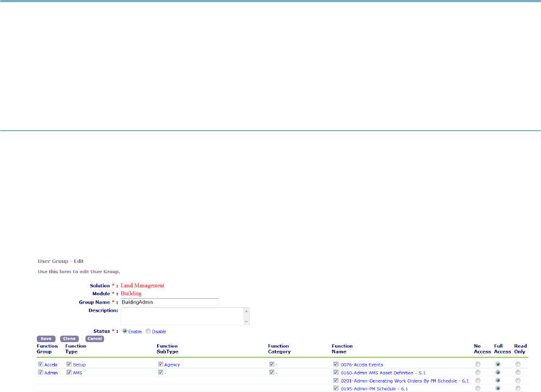Click the 'Read Only' column header
541x392 pixels.
click(x=520, y=349)
